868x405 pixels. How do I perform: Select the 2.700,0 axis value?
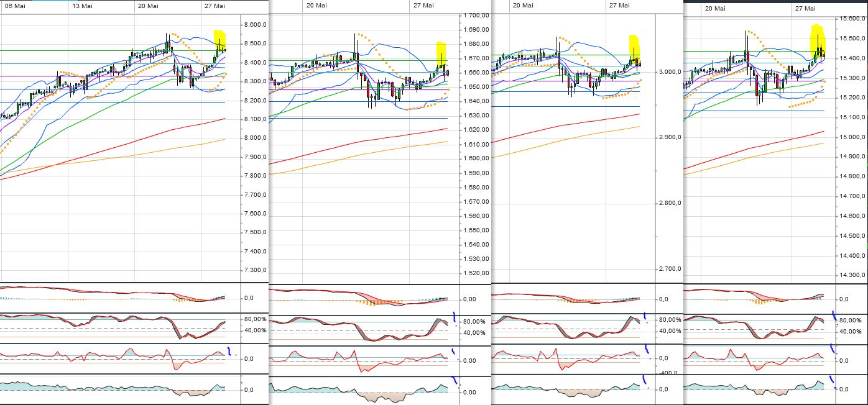pos(670,269)
